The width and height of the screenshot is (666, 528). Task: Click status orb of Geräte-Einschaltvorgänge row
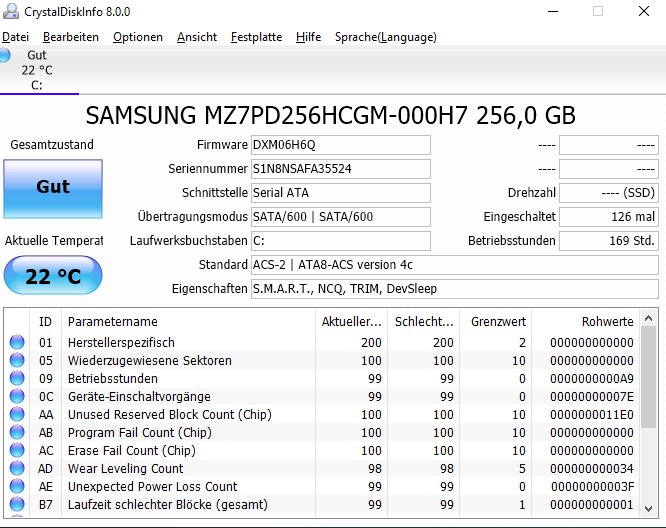[17, 396]
